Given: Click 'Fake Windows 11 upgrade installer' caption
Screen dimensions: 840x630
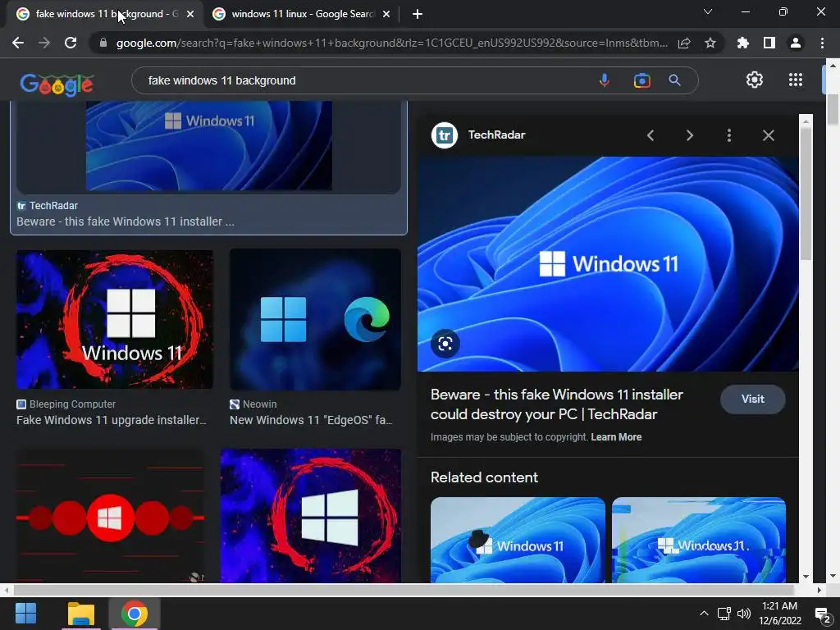Looking at the screenshot, I should (x=112, y=420).
